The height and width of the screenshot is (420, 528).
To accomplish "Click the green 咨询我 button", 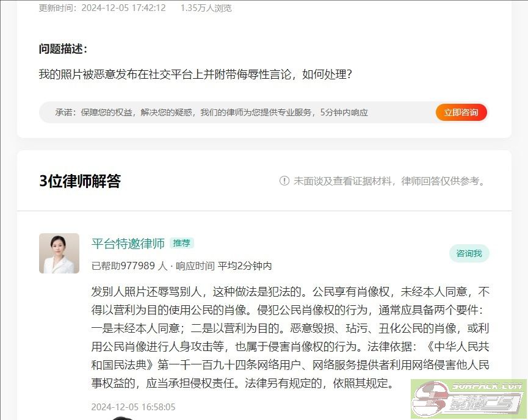I will [x=469, y=253].
